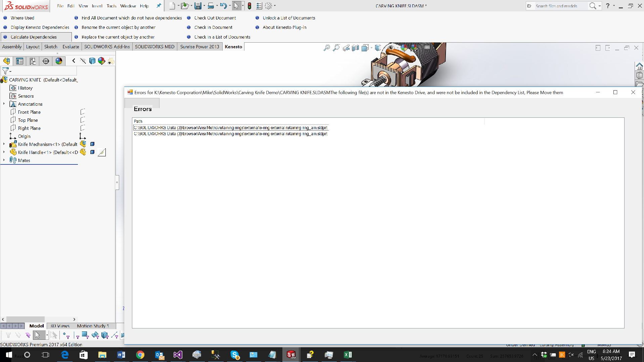The height and width of the screenshot is (362, 644).
Task: Click Knife Mechanism display mode color icon
Action: 92,144
